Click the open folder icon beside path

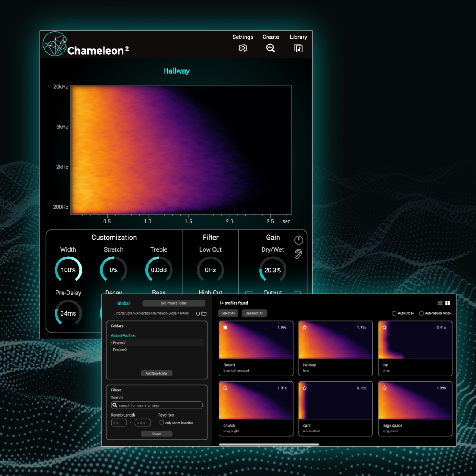tap(204, 313)
